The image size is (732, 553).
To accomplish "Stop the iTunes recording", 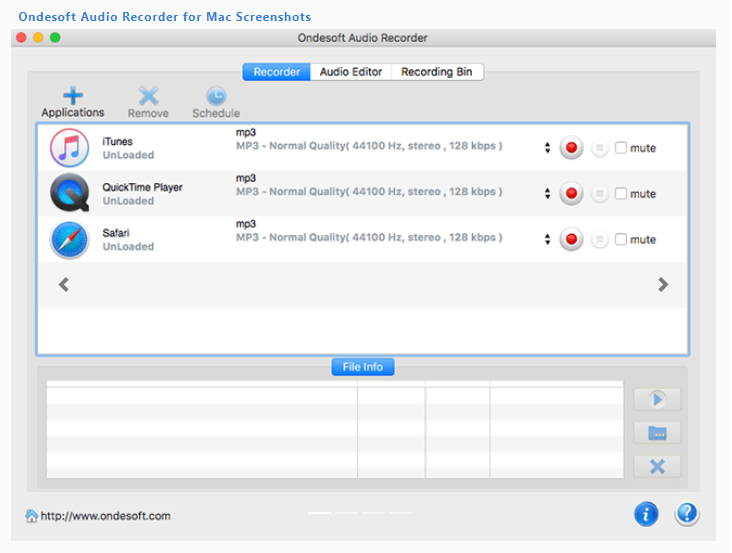I will pos(599,148).
